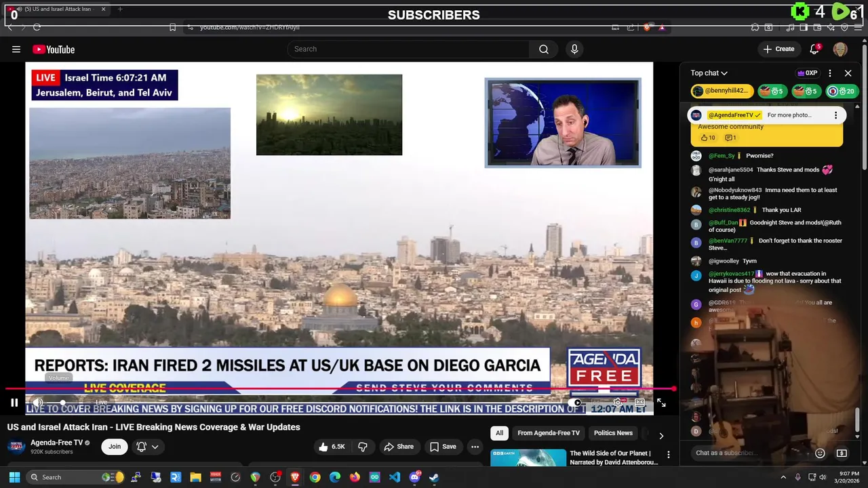Open the account avatar menu
This screenshot has height=488, width=868.
840,49
